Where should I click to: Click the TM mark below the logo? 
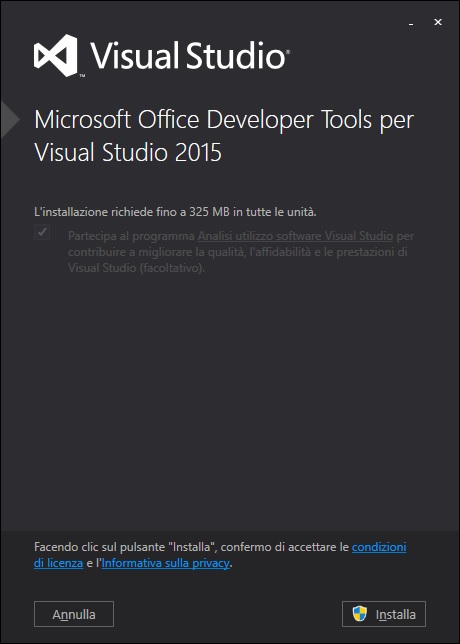coord(82,76)
